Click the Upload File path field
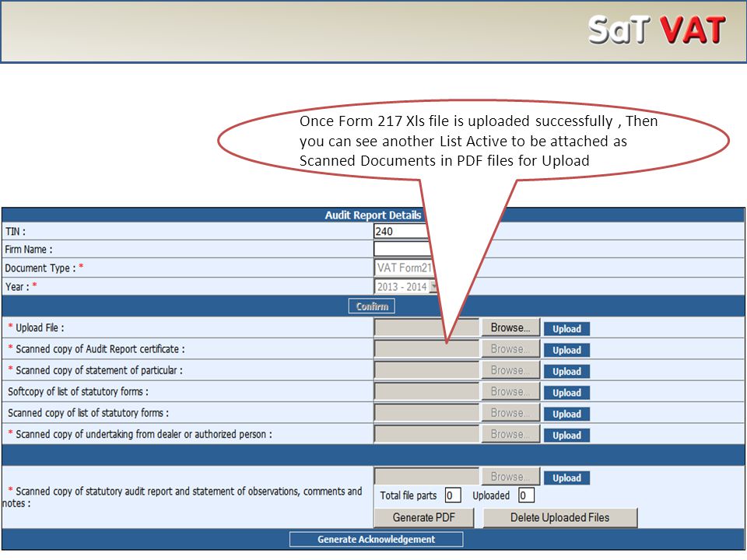747x560 pixels. pos(426,327)
